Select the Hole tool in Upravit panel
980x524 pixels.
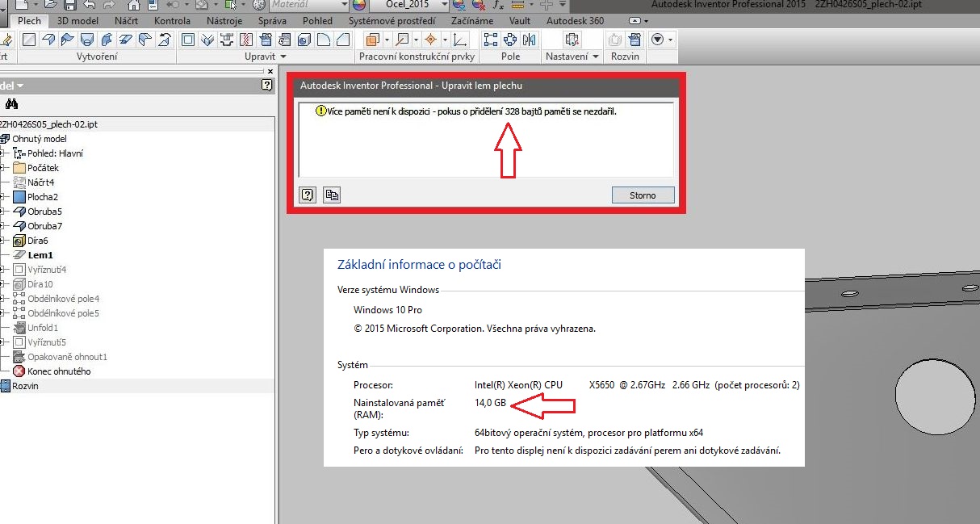(x=304, y=40)
